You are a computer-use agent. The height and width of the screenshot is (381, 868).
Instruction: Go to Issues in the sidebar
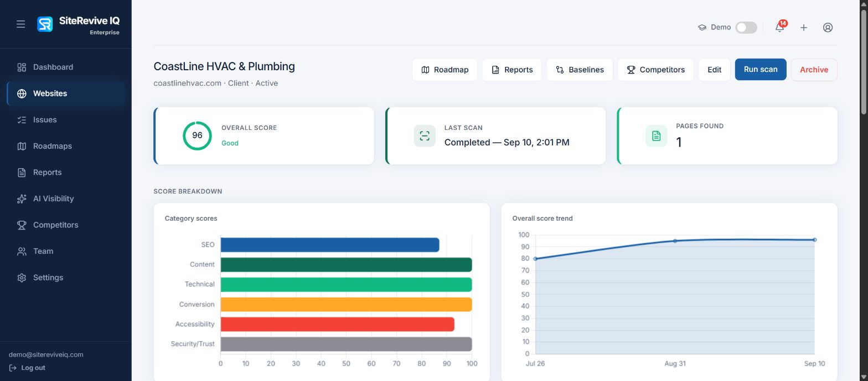click(x=66, y=119)
